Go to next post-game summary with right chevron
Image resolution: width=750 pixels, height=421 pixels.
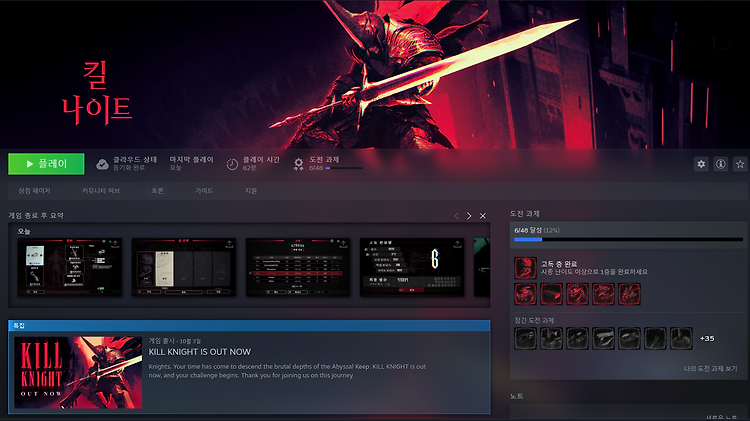(469, 216)
